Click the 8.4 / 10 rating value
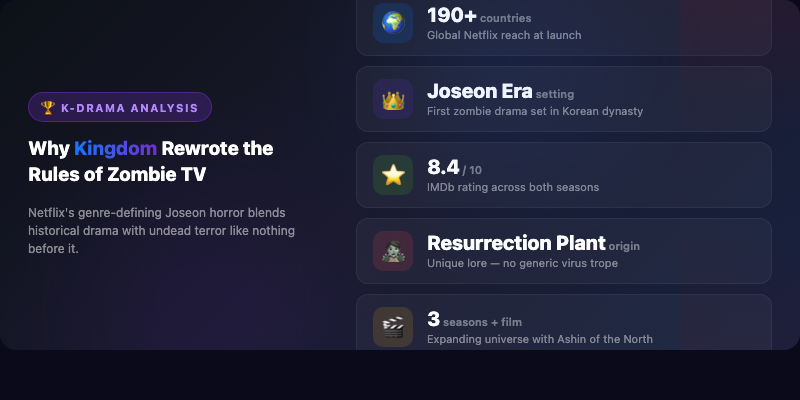The height and width of the screenshot is (400, 800). [x=454, y=168]
